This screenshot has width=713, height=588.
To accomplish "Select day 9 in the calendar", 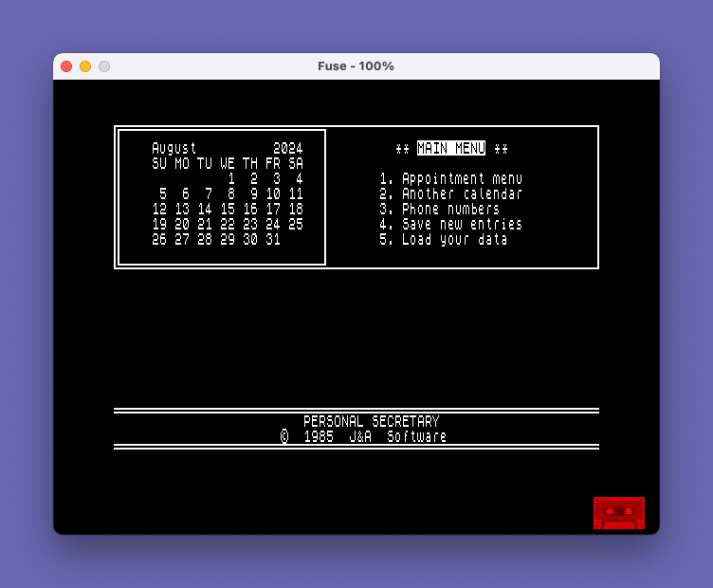I will click(254, 194).
